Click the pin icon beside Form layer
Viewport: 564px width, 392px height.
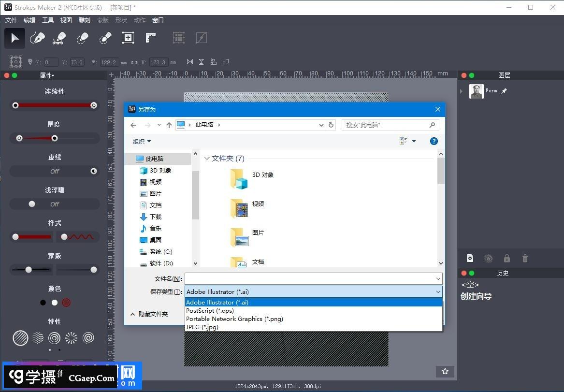504,91
